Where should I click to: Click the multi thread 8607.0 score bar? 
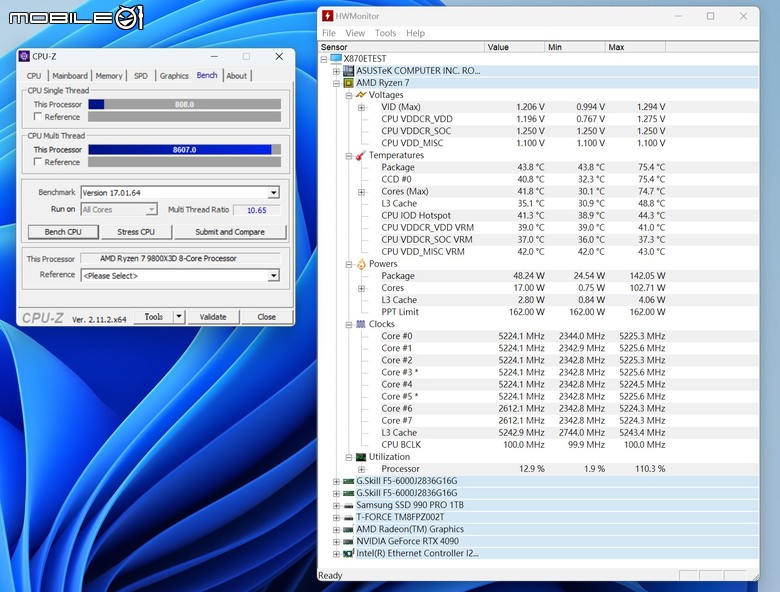tap(185, 149)
